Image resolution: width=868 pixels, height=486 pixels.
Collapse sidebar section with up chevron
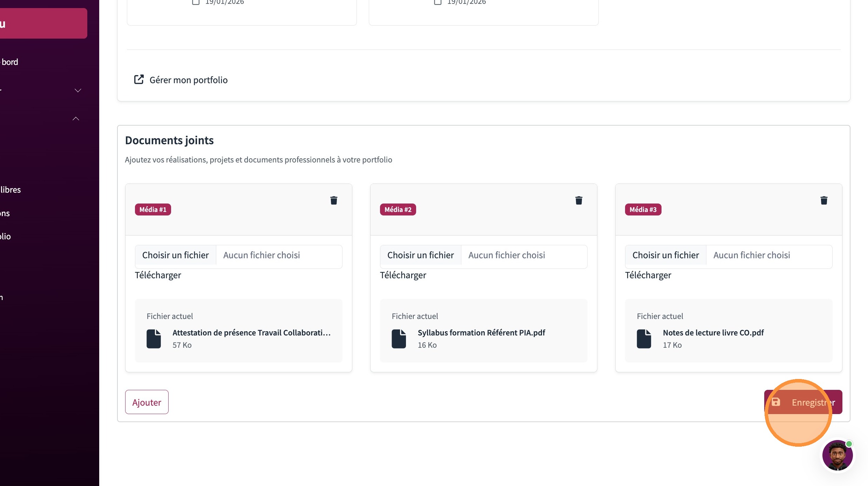click(76, 119)
